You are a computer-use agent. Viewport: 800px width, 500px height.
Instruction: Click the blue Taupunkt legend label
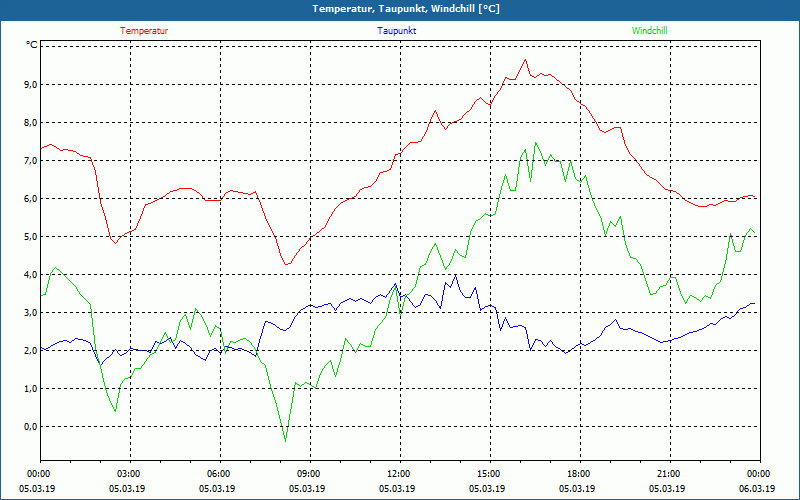tap(396, 31)
